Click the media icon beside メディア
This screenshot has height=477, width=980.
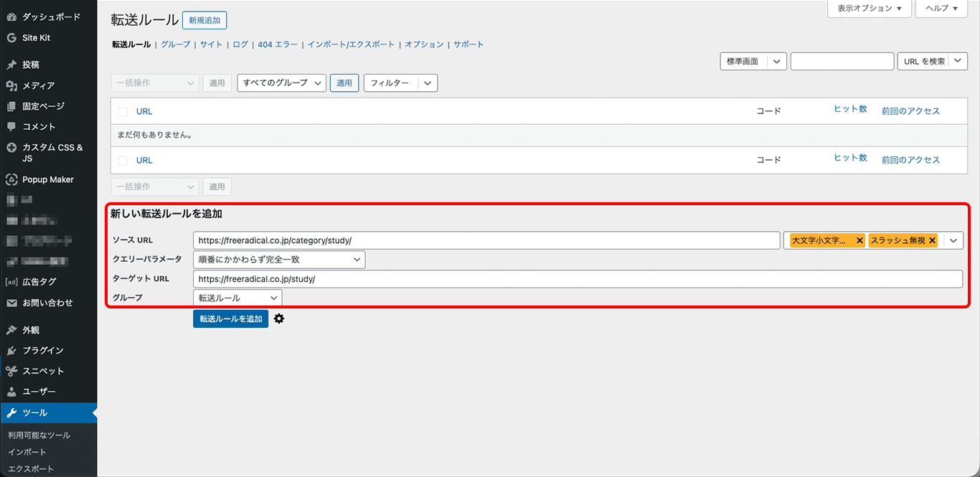pyautogui.click(x=11, y=85)
